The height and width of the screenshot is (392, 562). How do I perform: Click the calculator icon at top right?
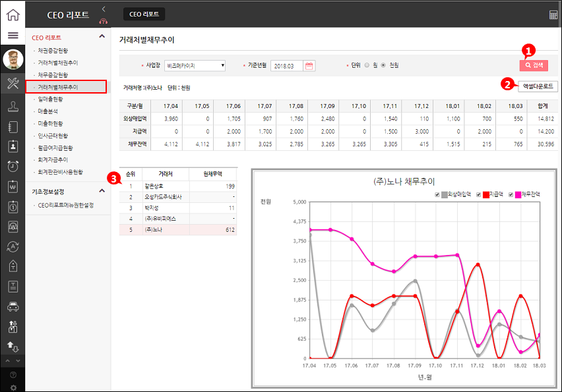pyautogui.click(x=553, y=14)
